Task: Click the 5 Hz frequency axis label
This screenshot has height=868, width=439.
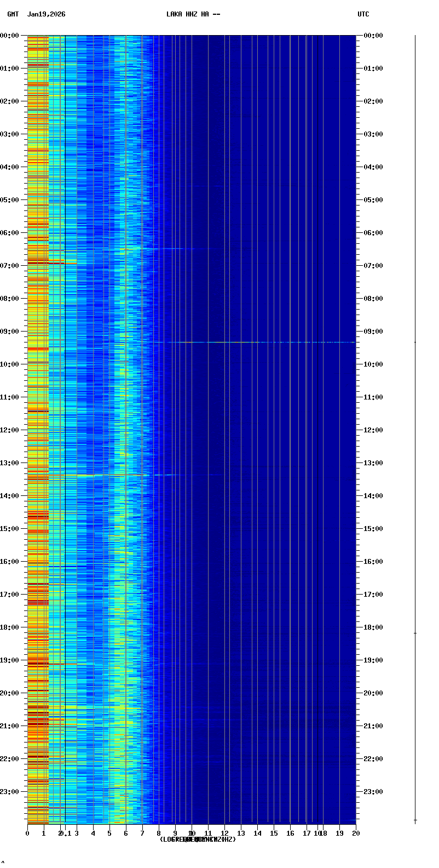Action: [109, 833]
